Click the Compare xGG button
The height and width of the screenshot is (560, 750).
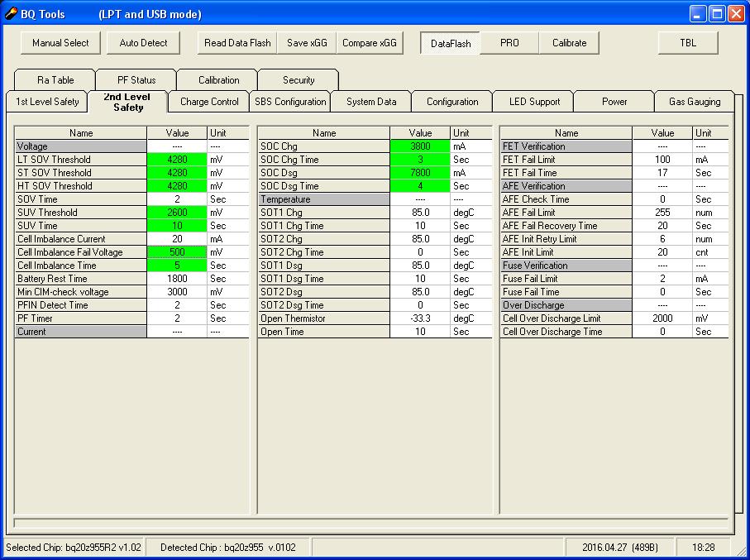coord(370,43)
